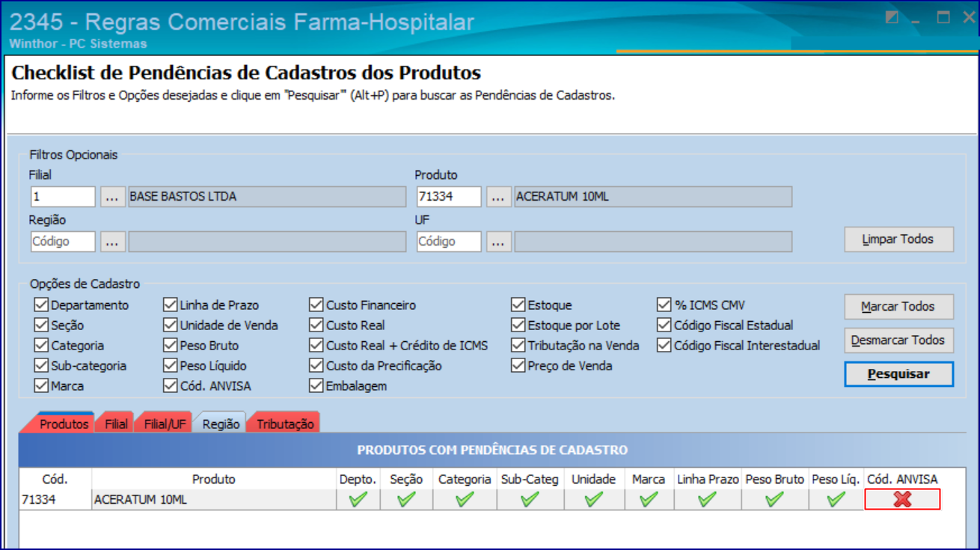Toggle the Peso Líquido checkbox

(171, 366)
